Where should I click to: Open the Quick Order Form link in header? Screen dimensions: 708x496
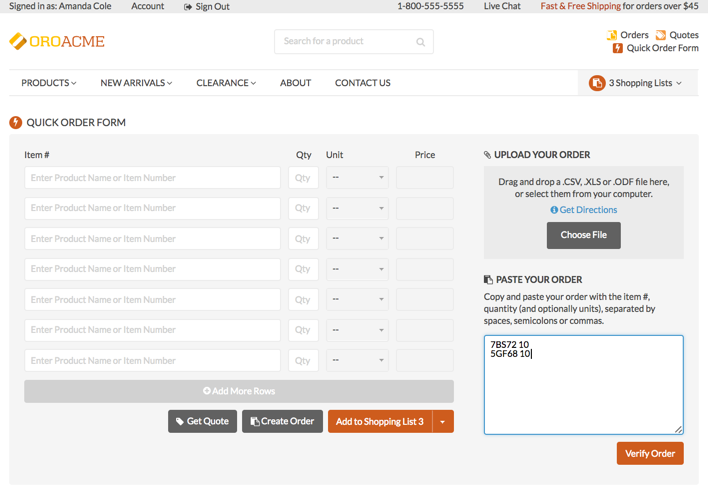(x=662, y=48)
